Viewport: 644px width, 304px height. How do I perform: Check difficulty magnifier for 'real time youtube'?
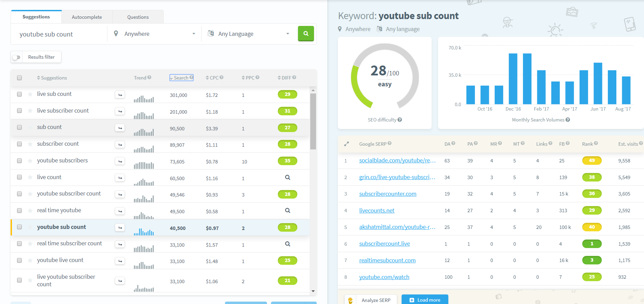(287, 211)
